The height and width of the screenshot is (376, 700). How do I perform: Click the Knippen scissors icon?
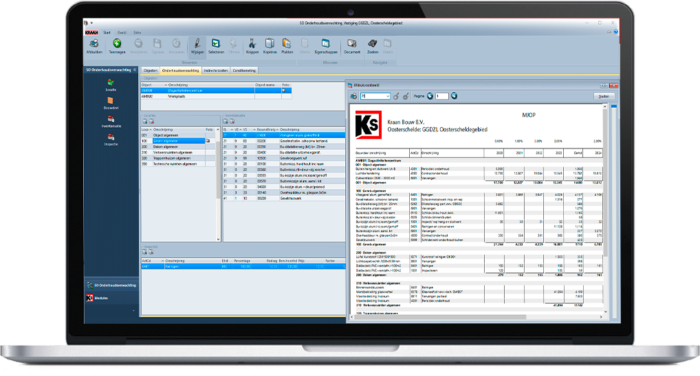click(252, 46)
